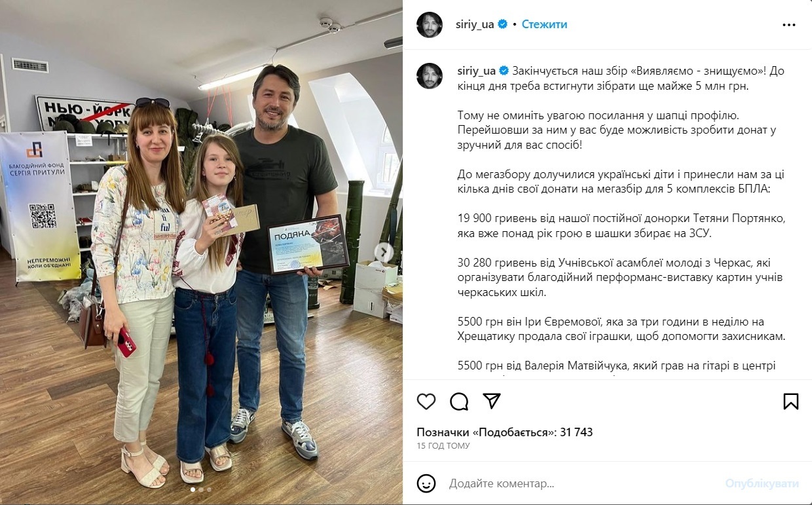This screenshot has width=812, height=505.
Task: Open siriy_ua username in the header
Action: click(x=475, y=24)
